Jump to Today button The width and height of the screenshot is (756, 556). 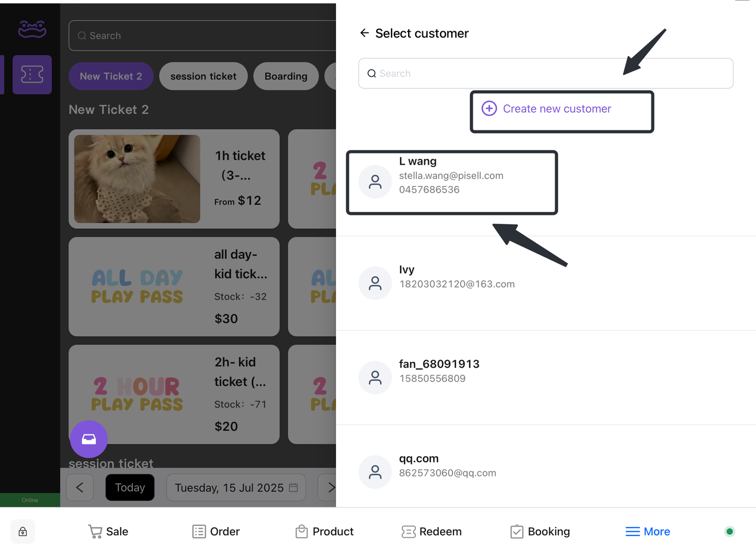coord(130,488)
